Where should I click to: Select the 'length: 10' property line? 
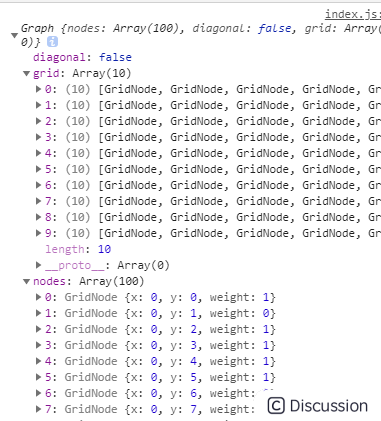(x=78, y=249)
